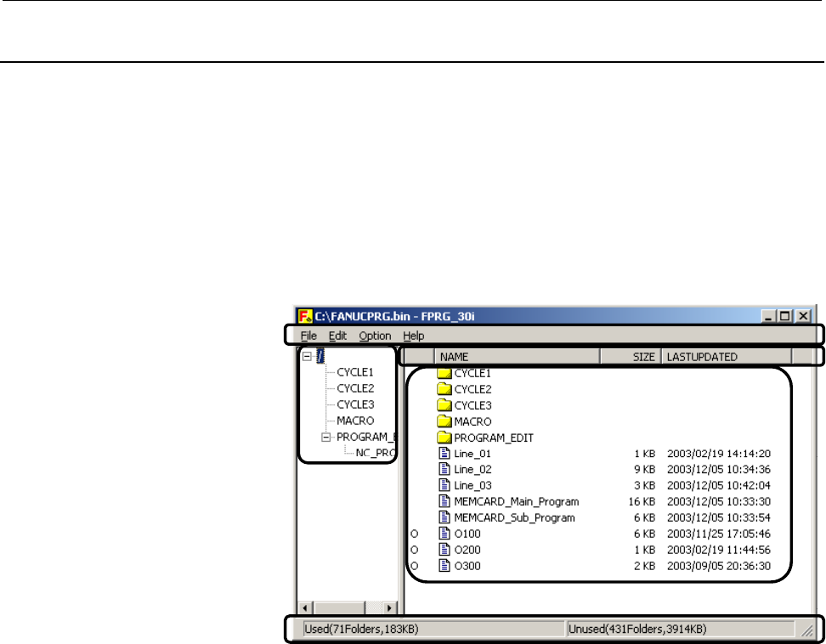Click the PROGRAM_EDIT folder icon in list
This screenshot has width=826, height=644.
click(444, 438)
